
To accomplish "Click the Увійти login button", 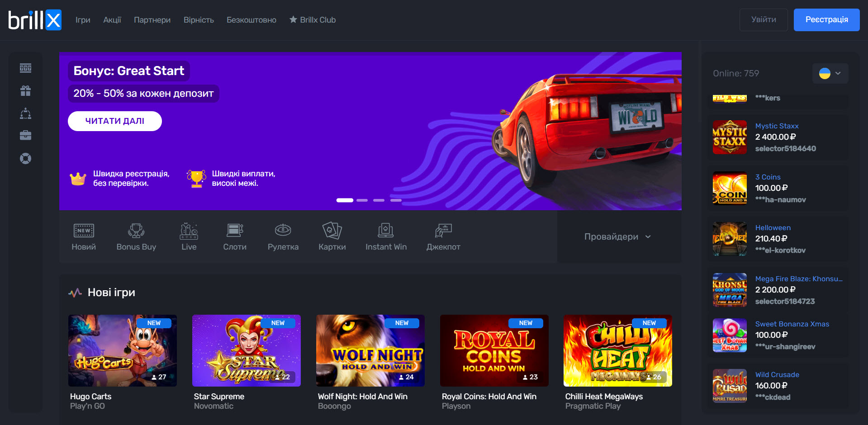I will click(764, 19).
